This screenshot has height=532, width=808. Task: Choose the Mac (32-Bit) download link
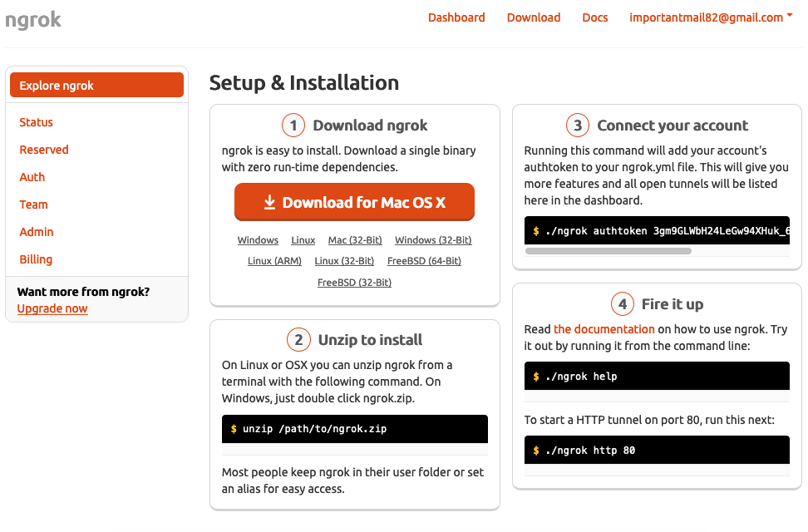355,240
